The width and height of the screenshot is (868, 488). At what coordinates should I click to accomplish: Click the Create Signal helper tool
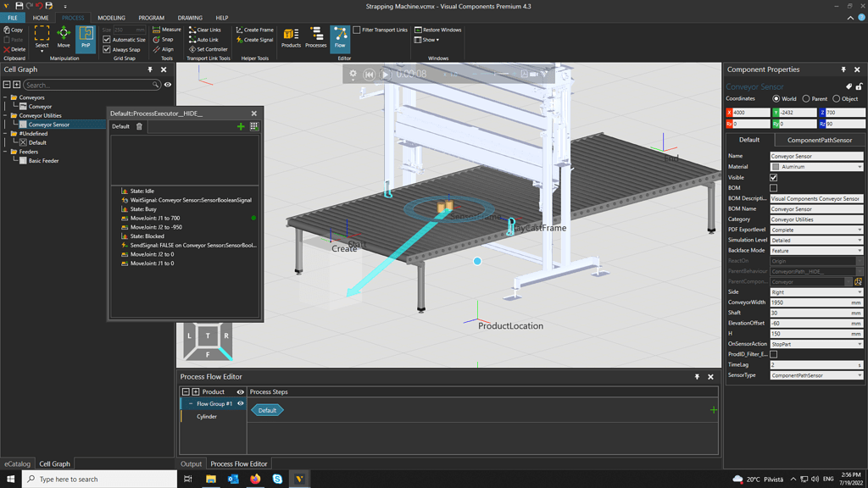click(254, 40)
